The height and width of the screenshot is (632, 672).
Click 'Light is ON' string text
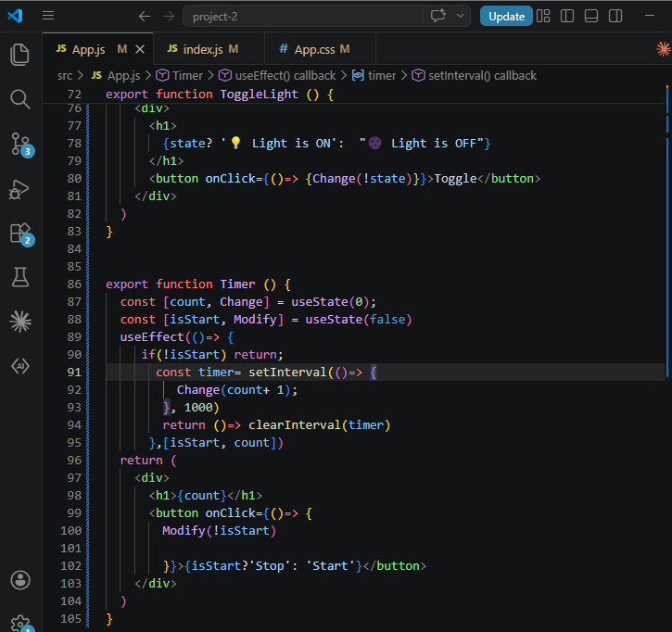291,143
